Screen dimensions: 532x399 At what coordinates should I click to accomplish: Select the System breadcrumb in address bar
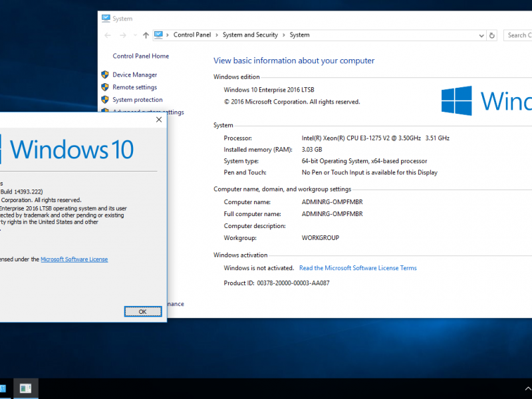pos(300,35)
